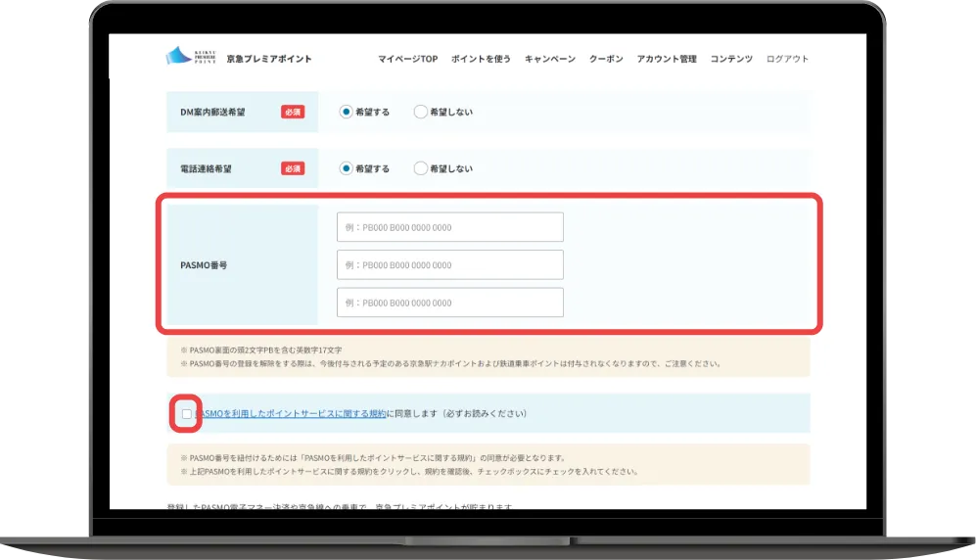Select 希望する for 電話連絡希望
Screen dimensions: 976x560
(x=347, y=168)
